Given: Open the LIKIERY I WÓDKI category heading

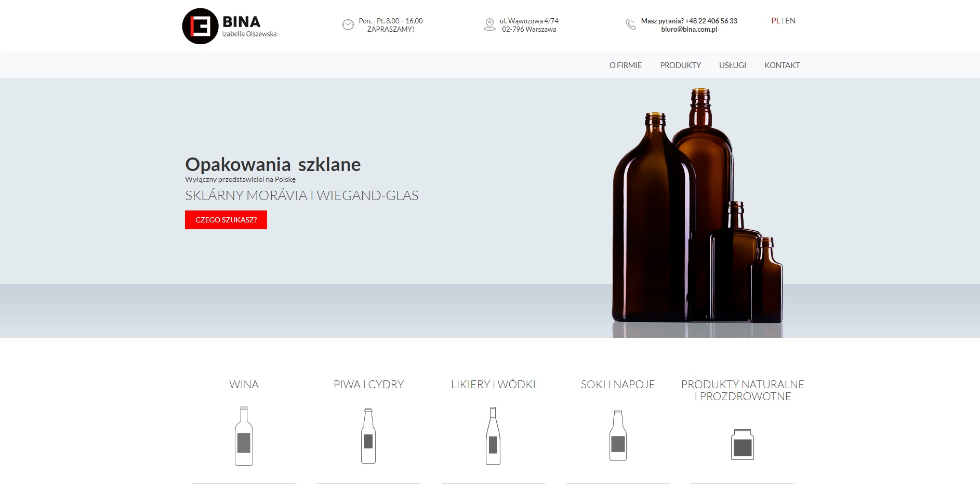Looking at the screenshot, I should [493, 385].
